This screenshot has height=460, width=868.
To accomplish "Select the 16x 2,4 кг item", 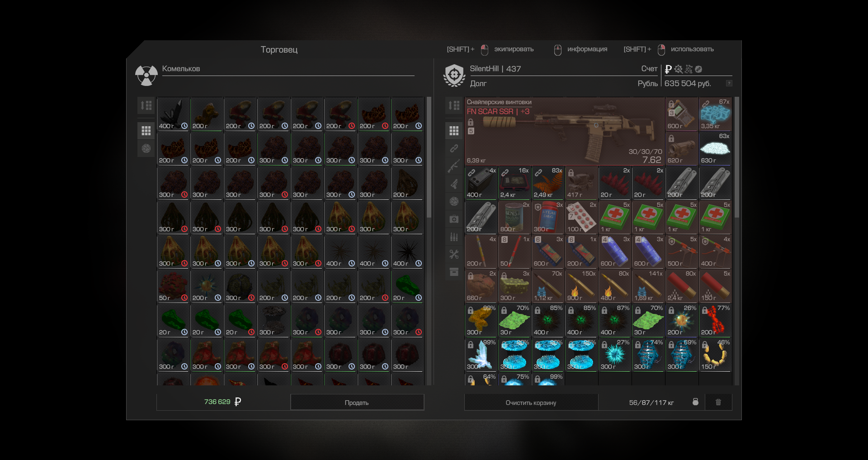I will coord(514,183).
